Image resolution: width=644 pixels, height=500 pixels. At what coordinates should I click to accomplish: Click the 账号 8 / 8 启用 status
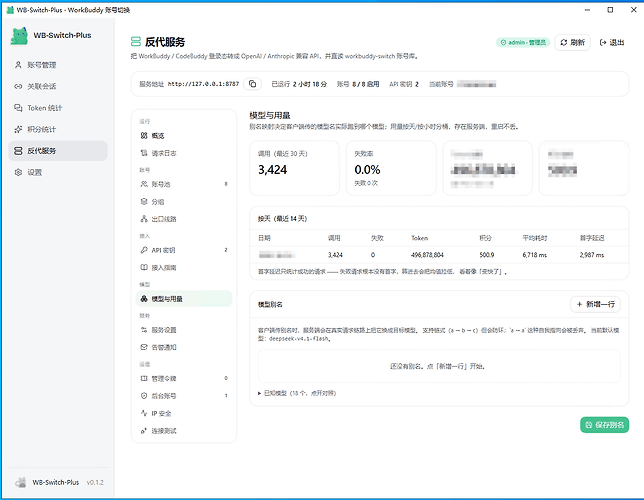[358, 84]
